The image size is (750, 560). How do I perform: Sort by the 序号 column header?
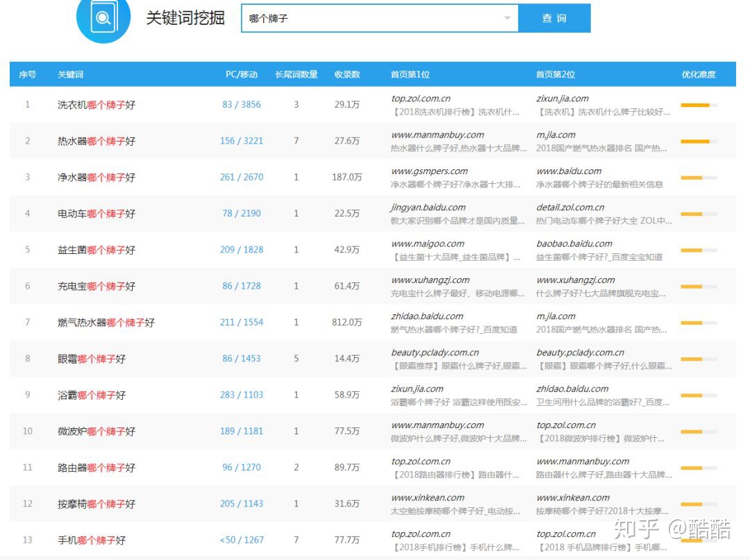[x=27, y=74]
